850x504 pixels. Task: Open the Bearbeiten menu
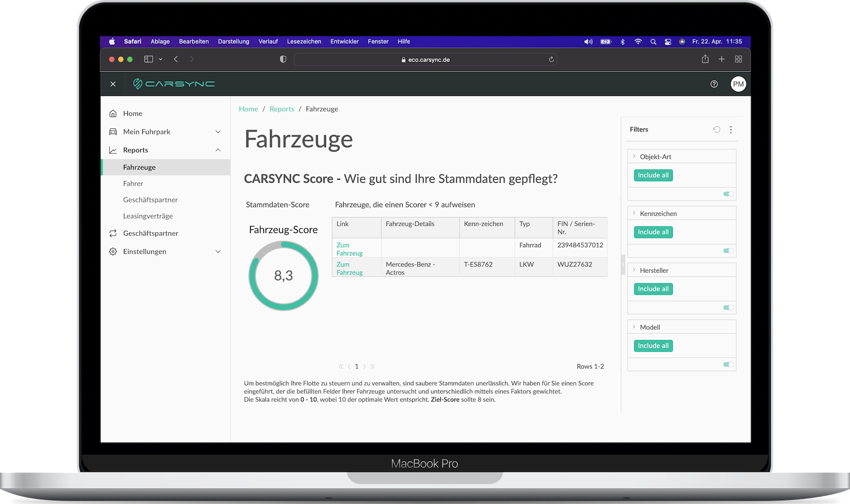(x=193, y=42)
